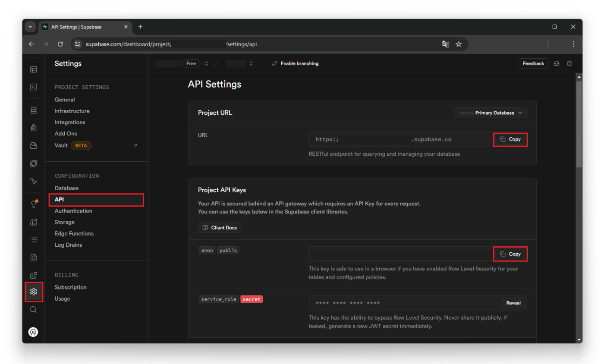Open Add Ons settings
The height and width of the screenshot is (364, 604).
tap(66, 134)
